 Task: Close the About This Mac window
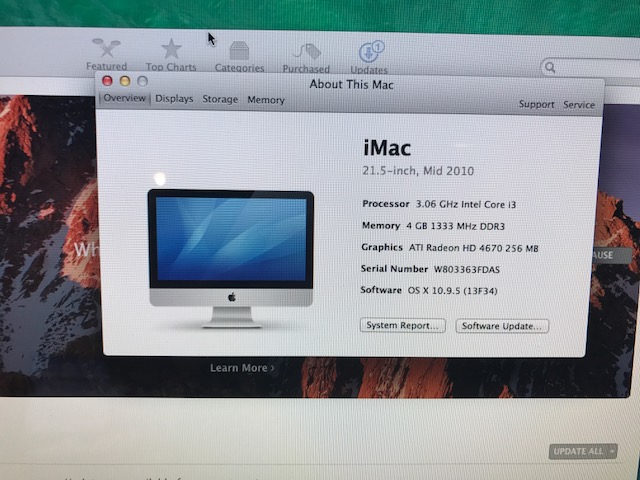click(x=107, y=81)
